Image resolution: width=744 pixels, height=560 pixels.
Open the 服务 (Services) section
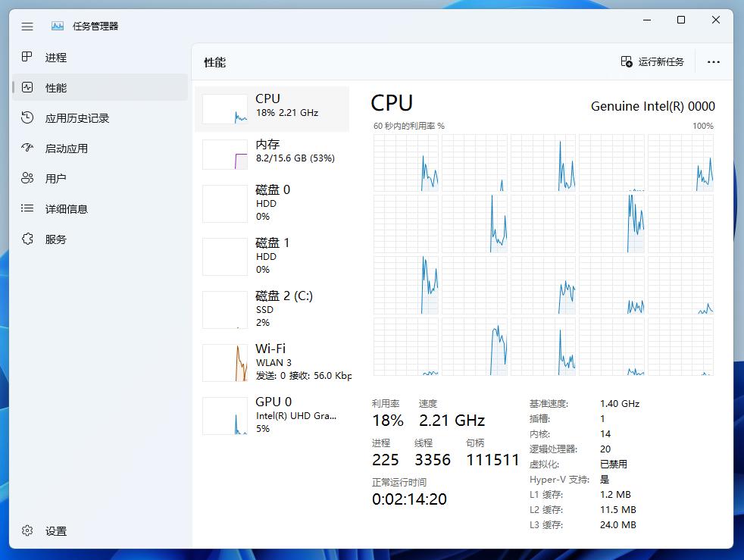pos(57,239)
